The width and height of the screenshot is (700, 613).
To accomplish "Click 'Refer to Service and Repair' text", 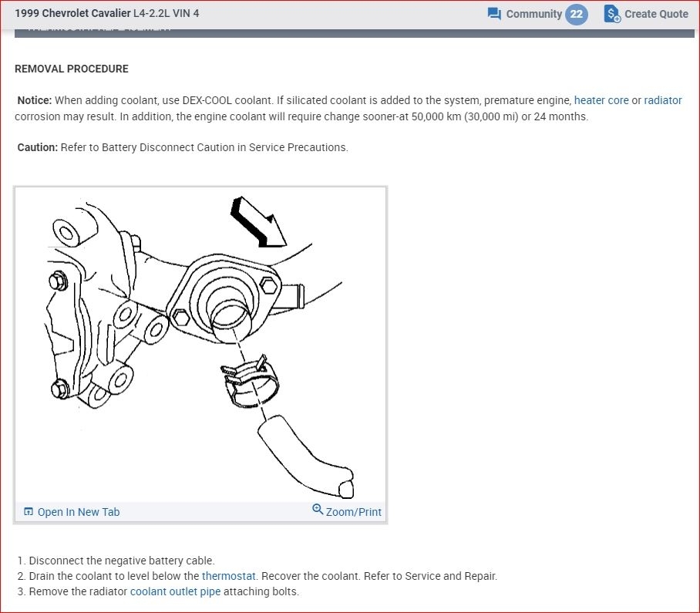I will [x=430, y=576].
